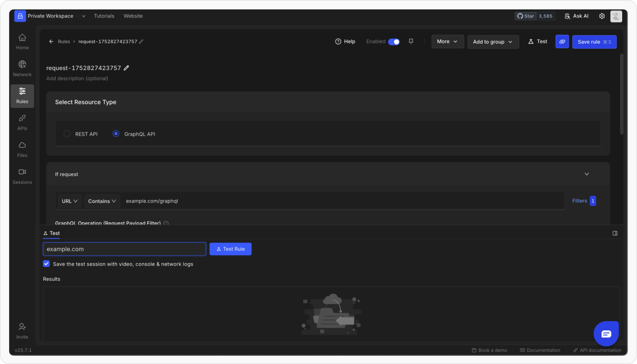Open the Network section in sidebar
Viewport: 637px width, 364px height.
(22, 69)
